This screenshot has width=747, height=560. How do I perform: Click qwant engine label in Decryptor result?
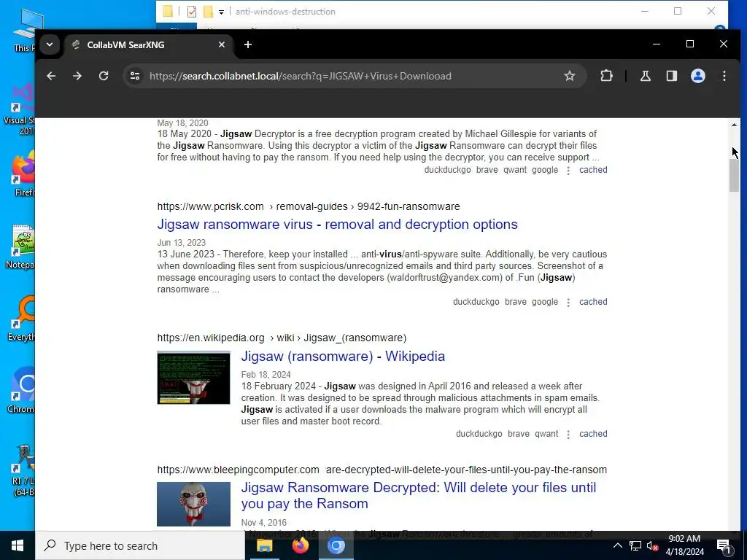click(x=515, y=170)
